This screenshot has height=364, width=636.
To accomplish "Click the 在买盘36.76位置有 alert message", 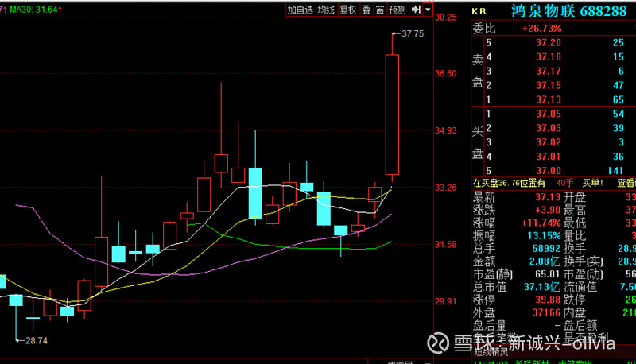I will 509,184.
